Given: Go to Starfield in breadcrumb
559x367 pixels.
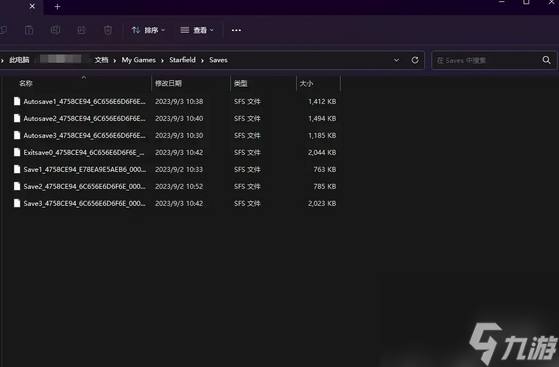Looking at the screenshot, I should point(183,60).
